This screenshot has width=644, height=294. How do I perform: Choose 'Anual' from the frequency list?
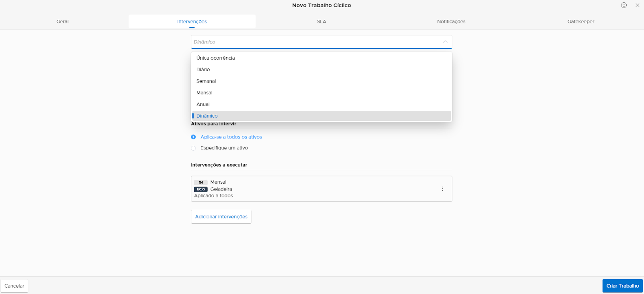[322, 104]
